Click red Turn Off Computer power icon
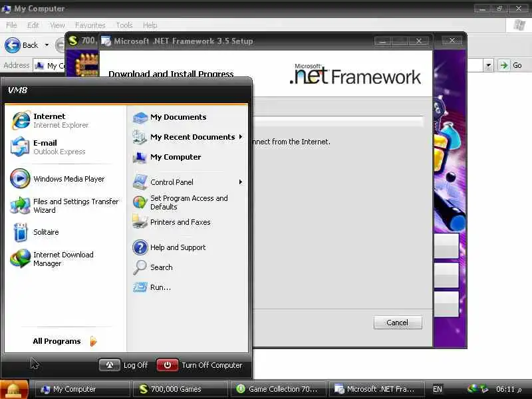 click(167, 365)
